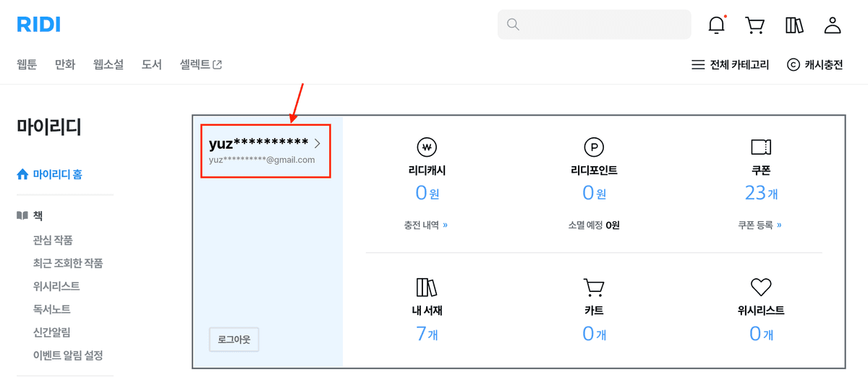
Task: Click the masked gmail address text
Action: [262, 160]
